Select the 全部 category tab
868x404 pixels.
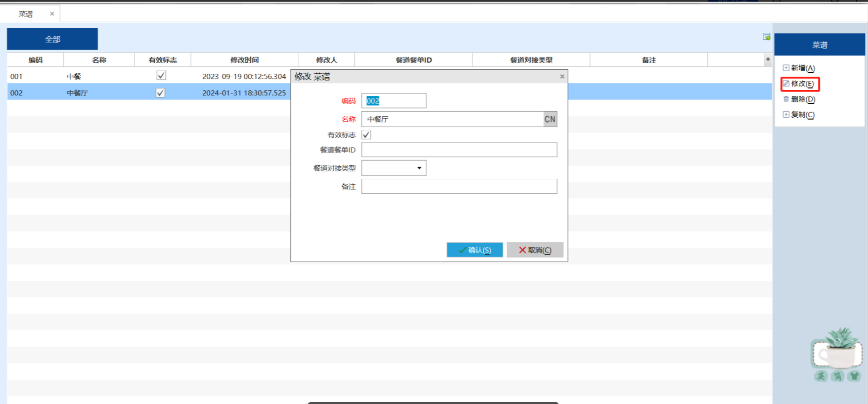(53, 39)
